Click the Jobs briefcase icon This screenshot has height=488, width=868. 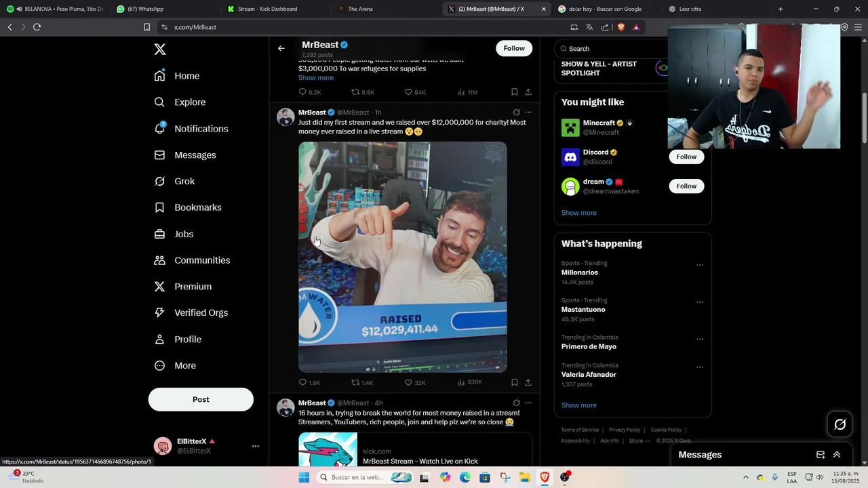[160, 234]
